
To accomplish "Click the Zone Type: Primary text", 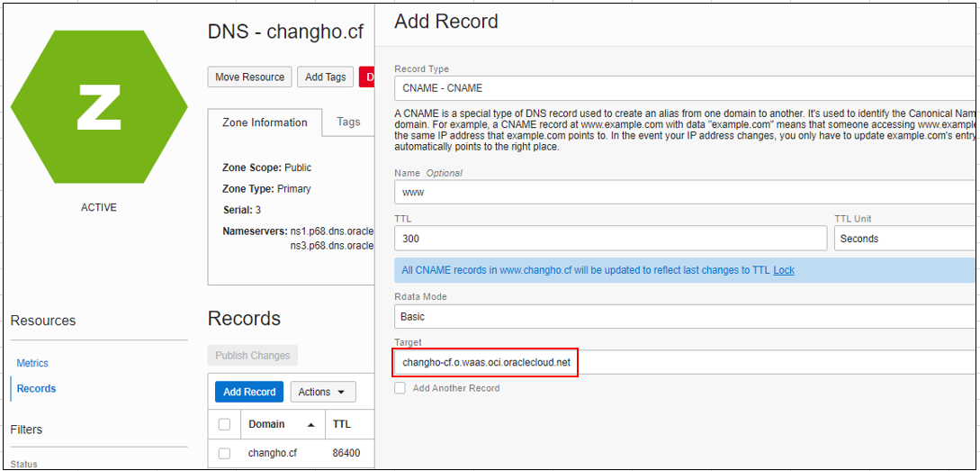I will tap(266, 188).
